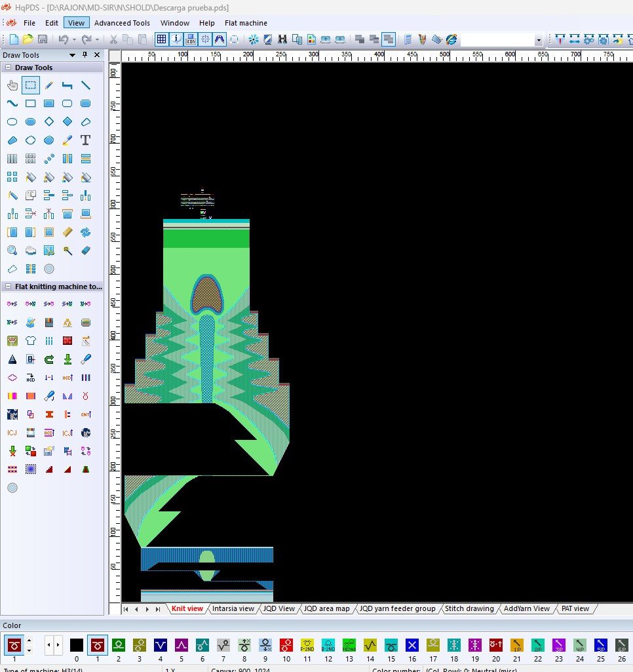Toggle the grid display toolbar button
Image resolution: width=633 pixels, height=672 pixels.
pos(161,39)
